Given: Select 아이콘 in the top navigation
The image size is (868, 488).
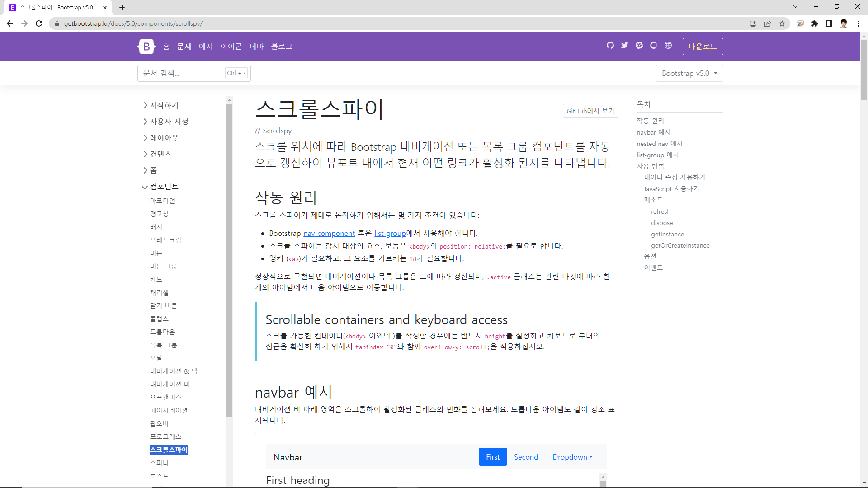Looking at the screenshot, I should (231, 47).
